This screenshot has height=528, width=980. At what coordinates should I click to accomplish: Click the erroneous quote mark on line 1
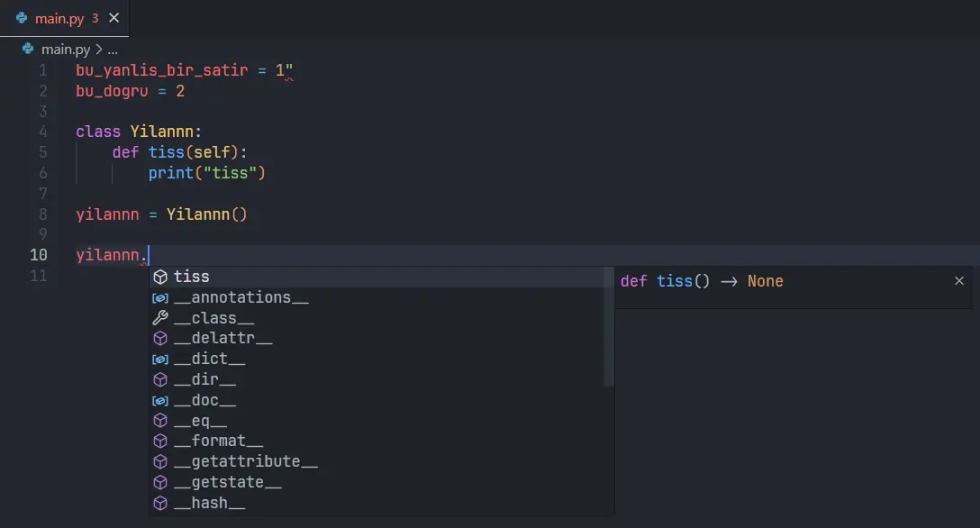click(x=289, y=70)
